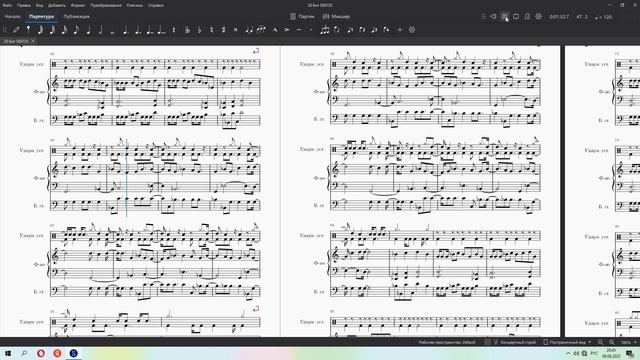Open the Плагины menu

click(x=135, y=5)
